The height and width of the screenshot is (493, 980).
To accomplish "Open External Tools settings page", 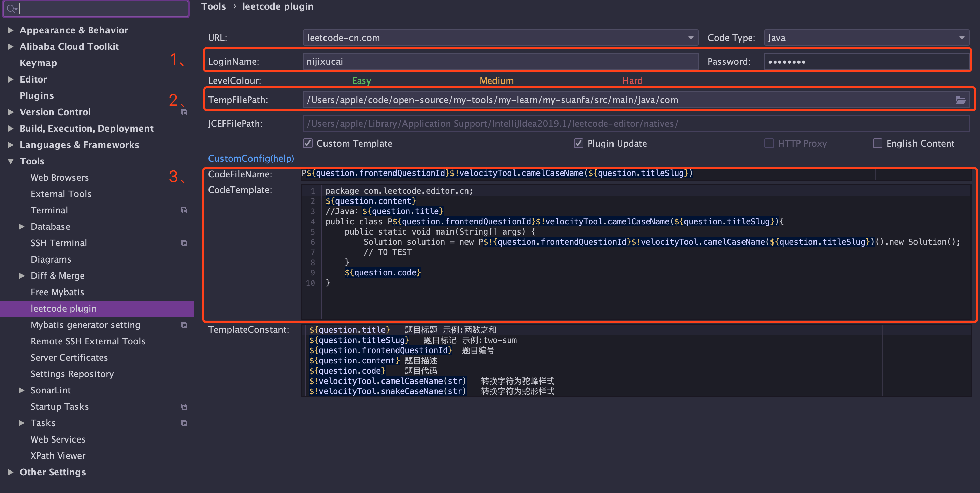I will coord(61,194).
